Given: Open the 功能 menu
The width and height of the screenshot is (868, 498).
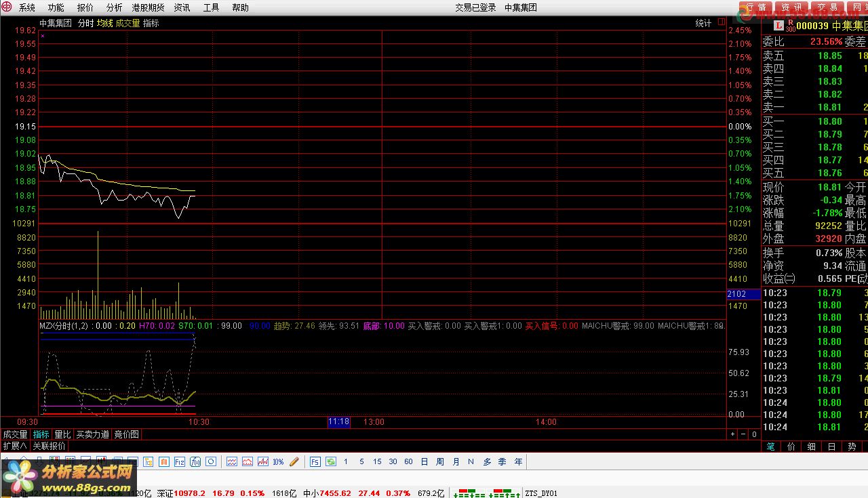Looking at the screenshot, I should pyautogui.click(x=56, y=7).
